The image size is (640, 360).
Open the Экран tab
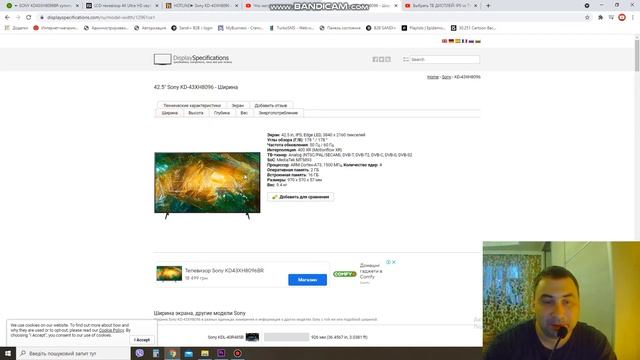coord(238,105)
